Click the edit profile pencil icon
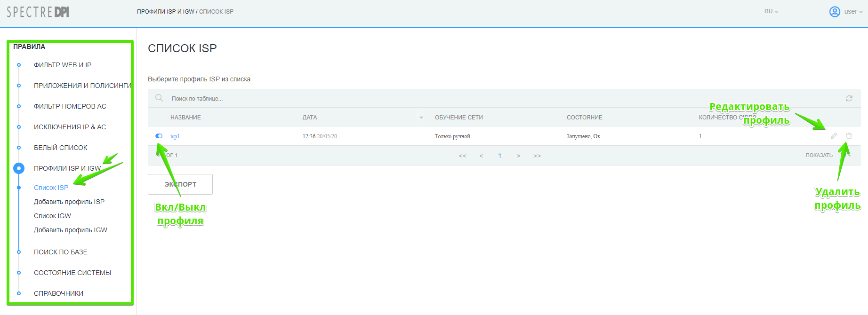 click(834, 136)
